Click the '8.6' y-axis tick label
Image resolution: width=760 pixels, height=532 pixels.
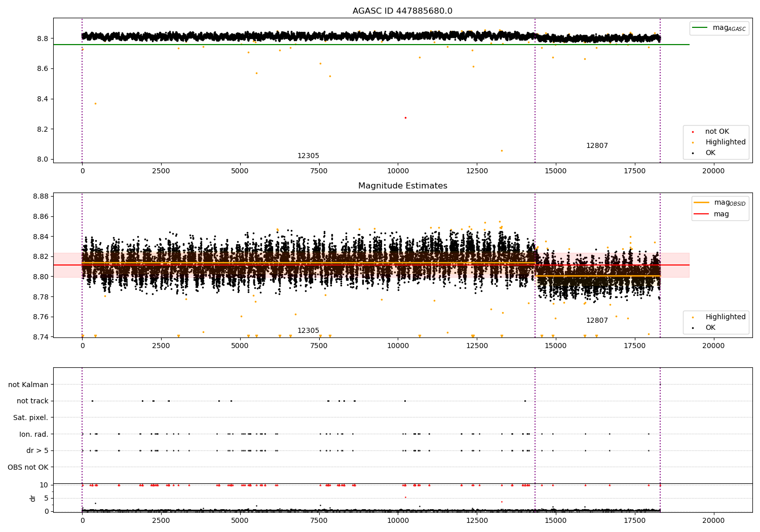coord(43,69)
